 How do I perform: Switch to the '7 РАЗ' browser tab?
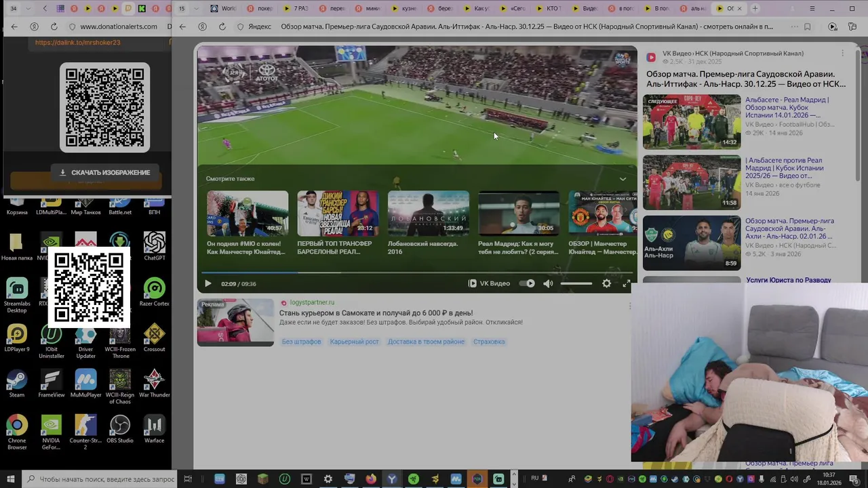point(295,9)
